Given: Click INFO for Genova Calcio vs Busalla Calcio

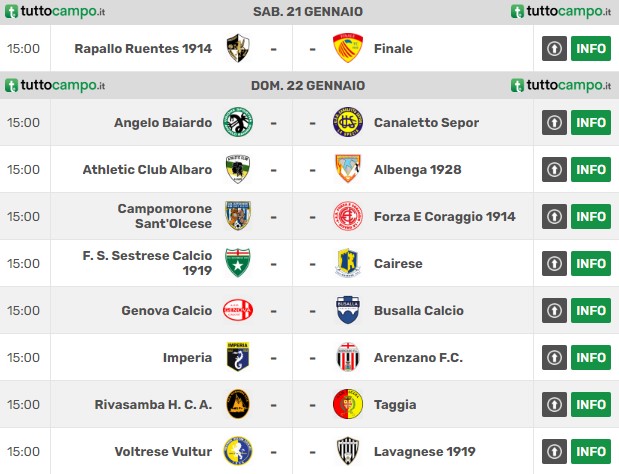Looking at the screenshot, I should 591,311.
